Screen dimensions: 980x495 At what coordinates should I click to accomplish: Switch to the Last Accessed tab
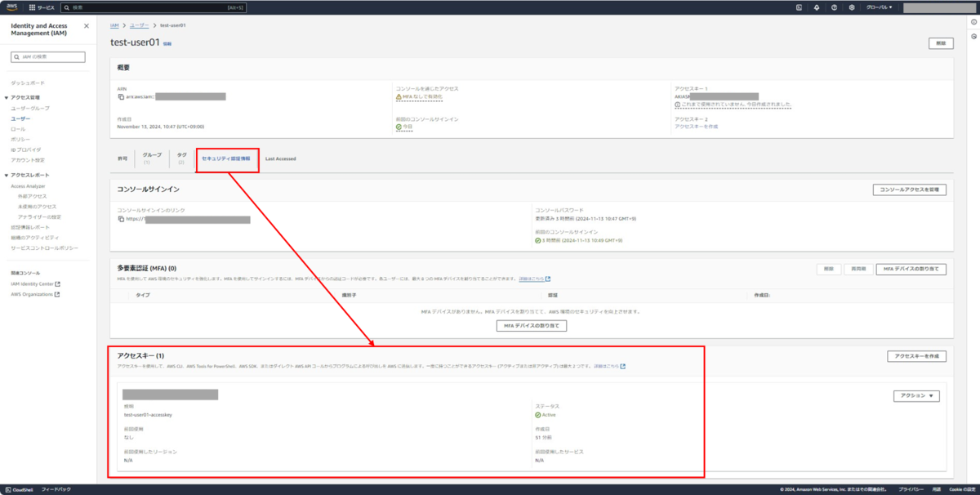(280, 158)
